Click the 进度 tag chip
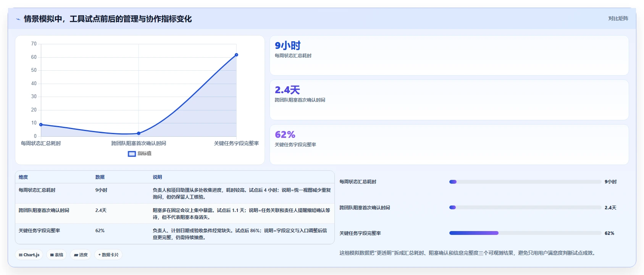The height and width of the screenshot is (275, 644). click(81, 255)
